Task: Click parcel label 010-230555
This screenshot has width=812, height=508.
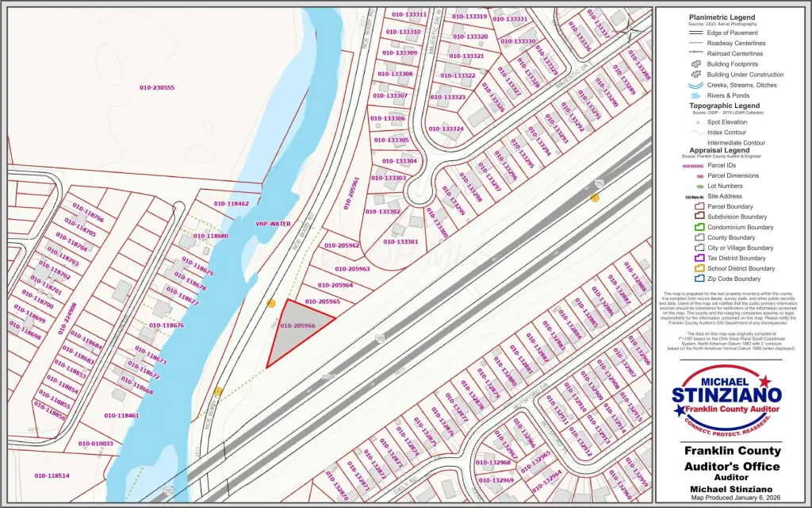Action: point(156,88)
